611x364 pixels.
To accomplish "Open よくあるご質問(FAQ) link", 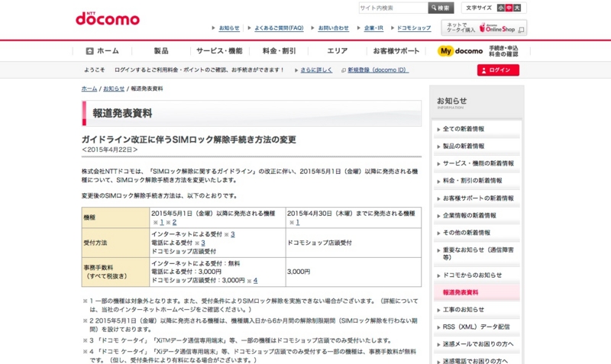I will point(279,28).
